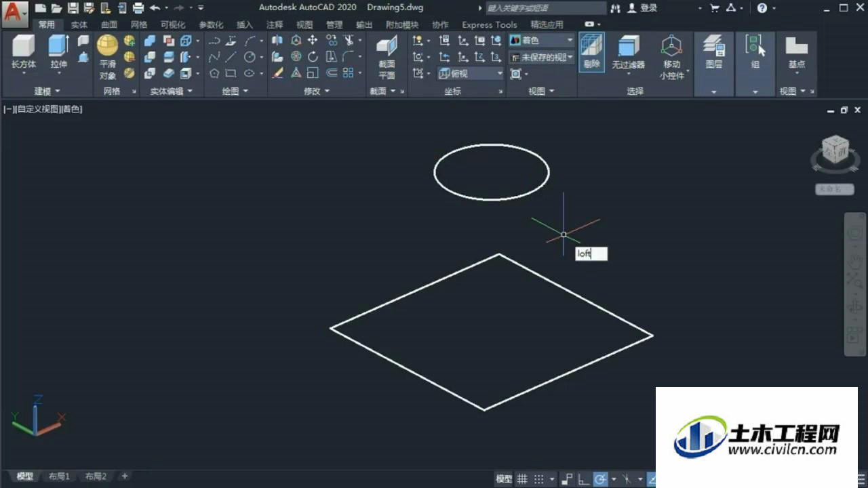Viewport: 868px width, 488px height.
Task: Click the New drawing icon
Action: (x=41, y=8)
